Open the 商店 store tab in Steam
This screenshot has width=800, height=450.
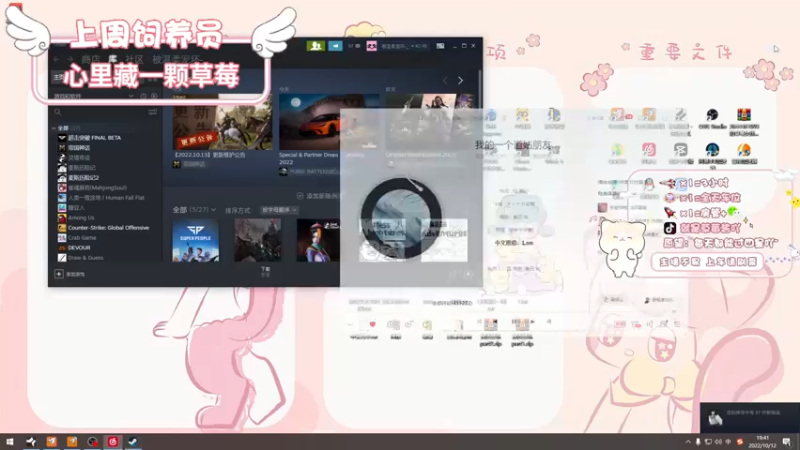91,60
